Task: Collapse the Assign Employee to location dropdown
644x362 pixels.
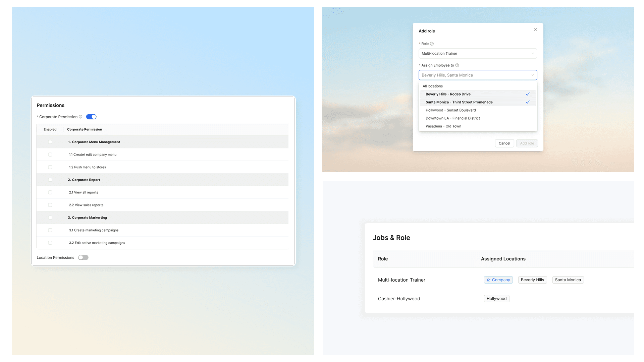Action: coord(532,75)
